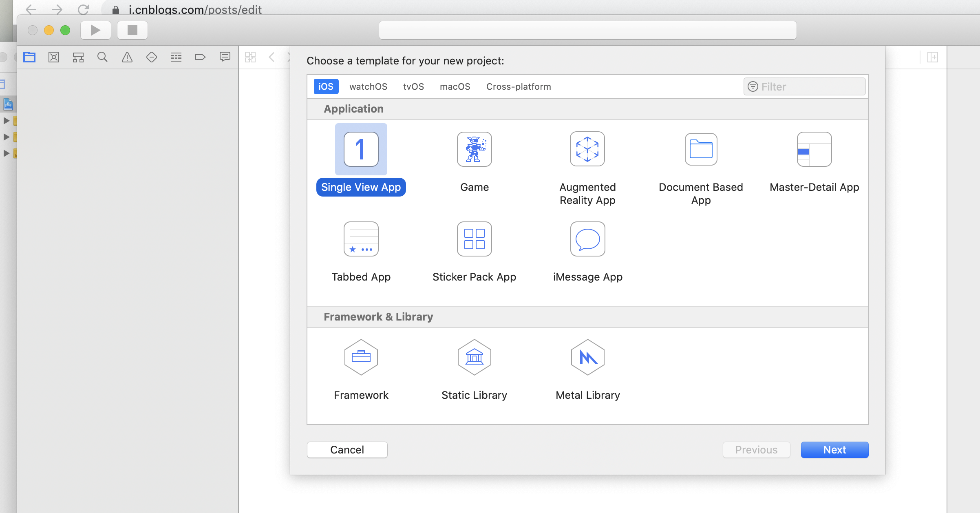
Task: Go back in the editor history
Action: pyautogui.click(x=272, y=57)
